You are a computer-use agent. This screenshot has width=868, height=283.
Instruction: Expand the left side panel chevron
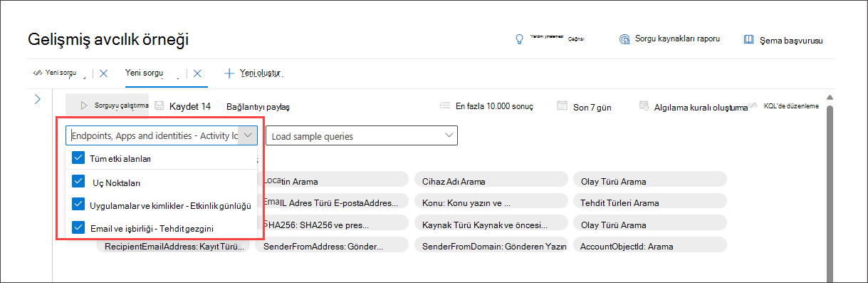click(38, 99)
